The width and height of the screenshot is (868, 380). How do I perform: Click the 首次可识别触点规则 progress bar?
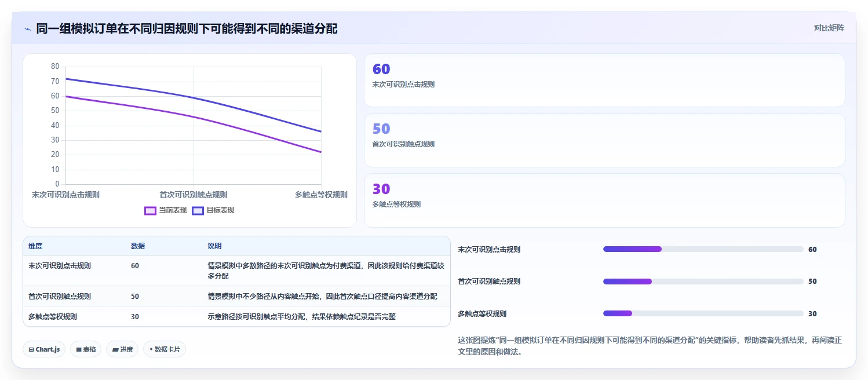[703, 282]
